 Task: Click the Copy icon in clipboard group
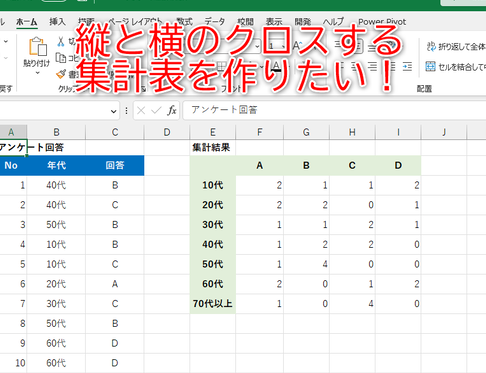click(60, 58)
